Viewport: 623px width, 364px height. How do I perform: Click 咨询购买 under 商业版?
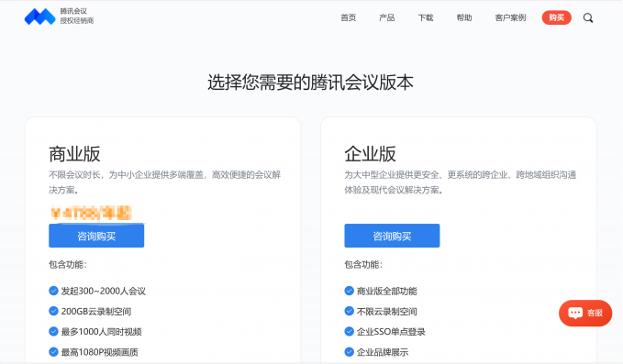tap(96, 236)
